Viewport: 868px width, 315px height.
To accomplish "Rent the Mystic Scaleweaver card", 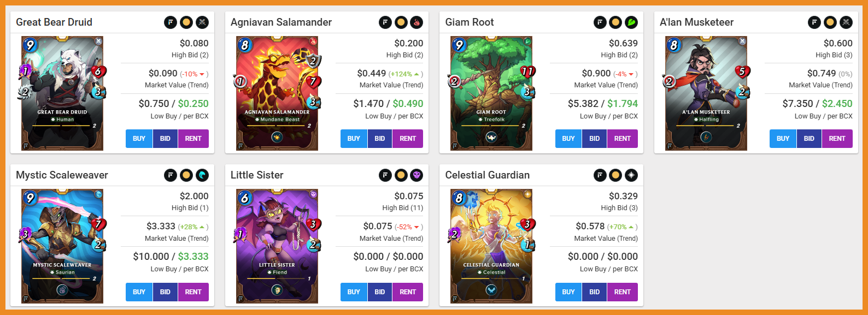I will pyautogui.click(x=193, y=292).
